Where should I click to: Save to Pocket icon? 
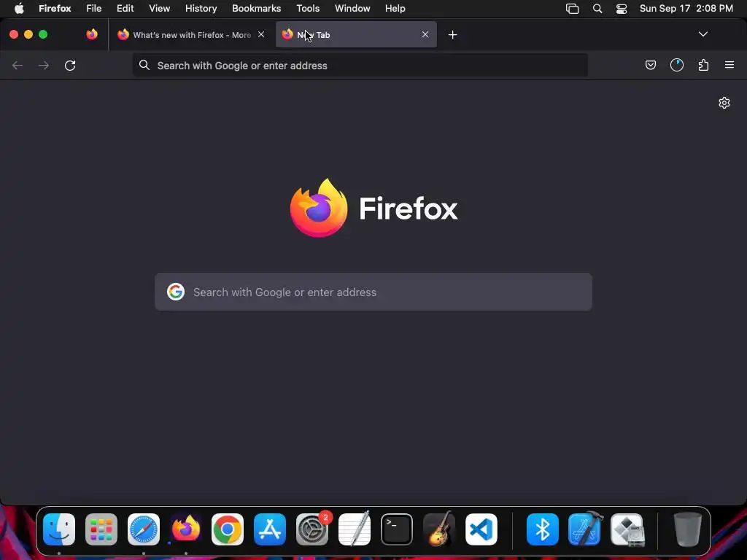point(650,65)
